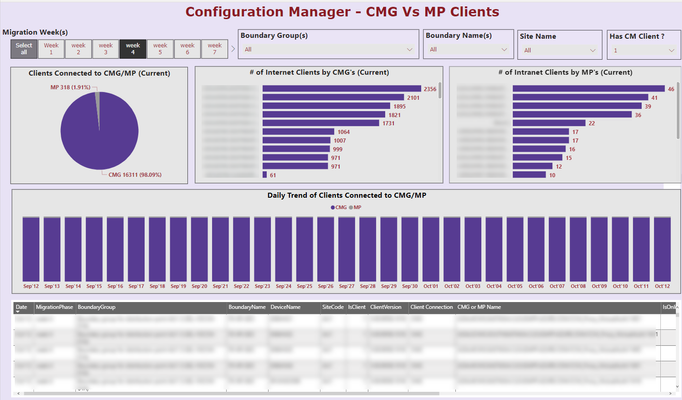Click the MP 318 (1.91%) pie label
Screen dimensions: 682x400
[70, 87]
